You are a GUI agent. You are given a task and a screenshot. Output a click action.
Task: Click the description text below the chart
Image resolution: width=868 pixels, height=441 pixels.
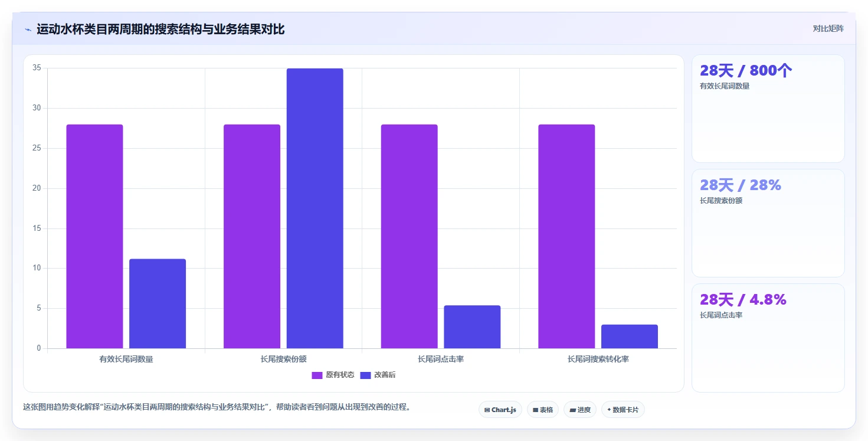click(216, 407)
